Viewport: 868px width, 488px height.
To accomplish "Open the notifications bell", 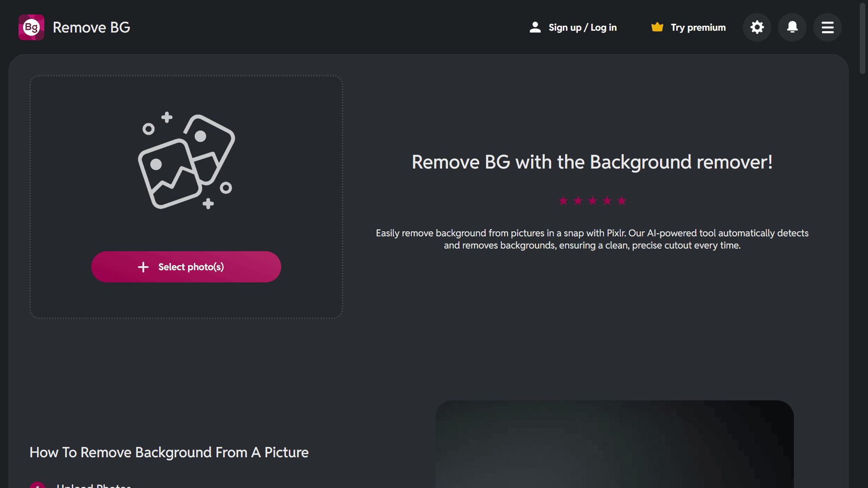I will (792, 28).
